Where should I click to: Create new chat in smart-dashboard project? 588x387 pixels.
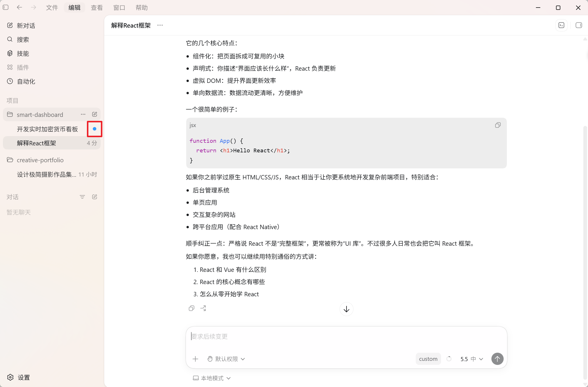95,114
